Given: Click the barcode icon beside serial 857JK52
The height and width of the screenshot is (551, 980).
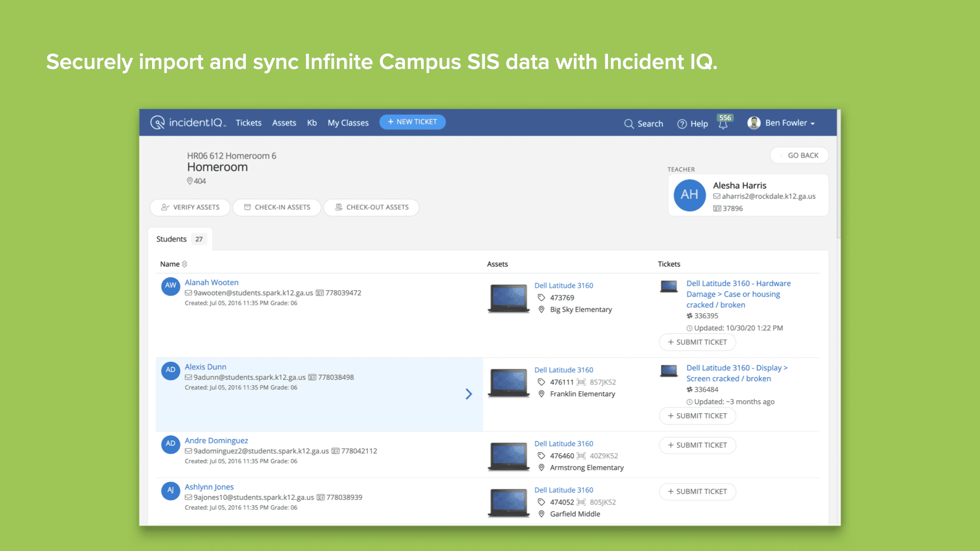Looking at the screenshot, I should click(581, 382).
